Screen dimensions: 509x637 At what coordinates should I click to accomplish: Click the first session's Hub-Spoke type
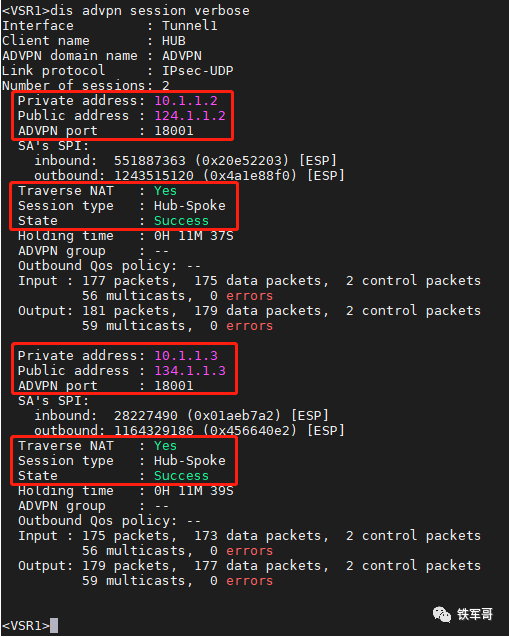coord(190,206)
